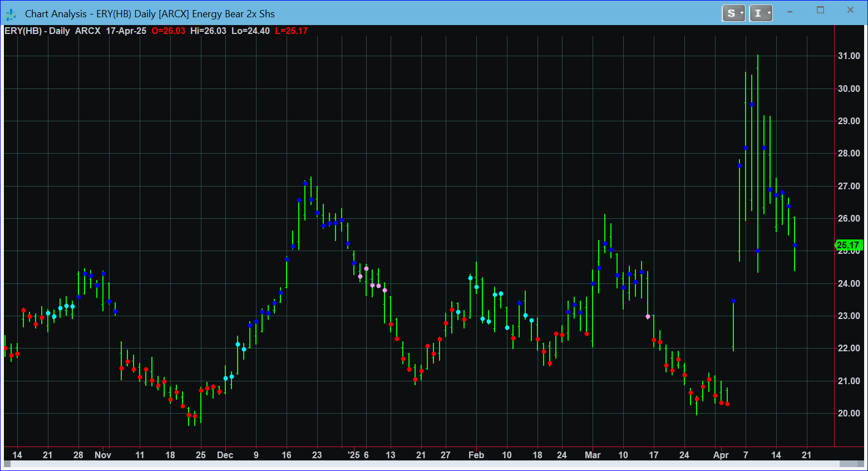Open the I interval-linking dropdown button
868x471 pixels.
761,13
